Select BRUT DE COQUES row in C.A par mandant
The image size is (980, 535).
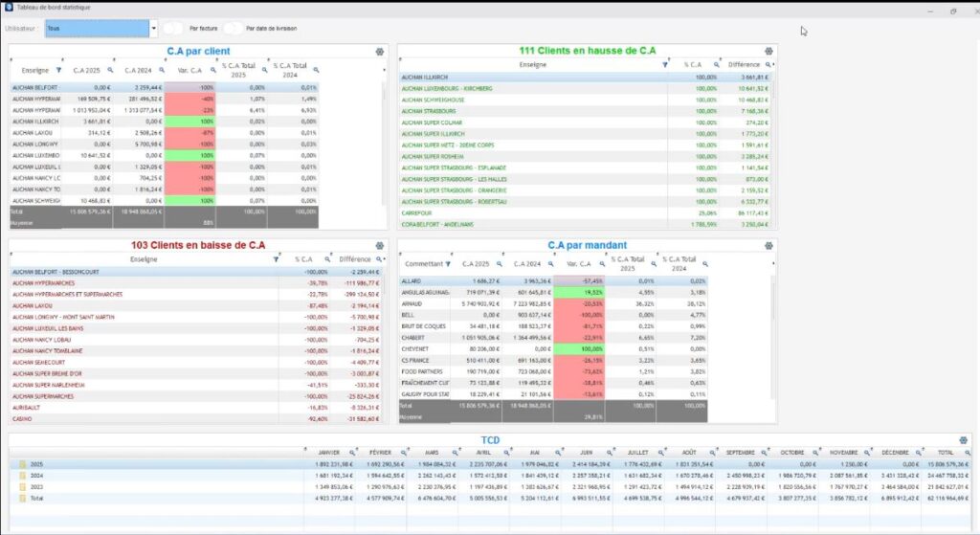coord(553,326)
